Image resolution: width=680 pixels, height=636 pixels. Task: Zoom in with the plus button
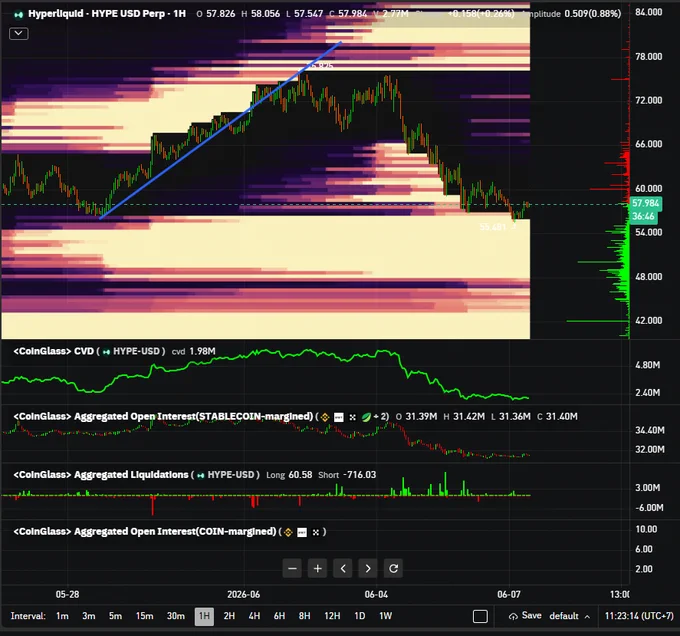tap(317, 568)
